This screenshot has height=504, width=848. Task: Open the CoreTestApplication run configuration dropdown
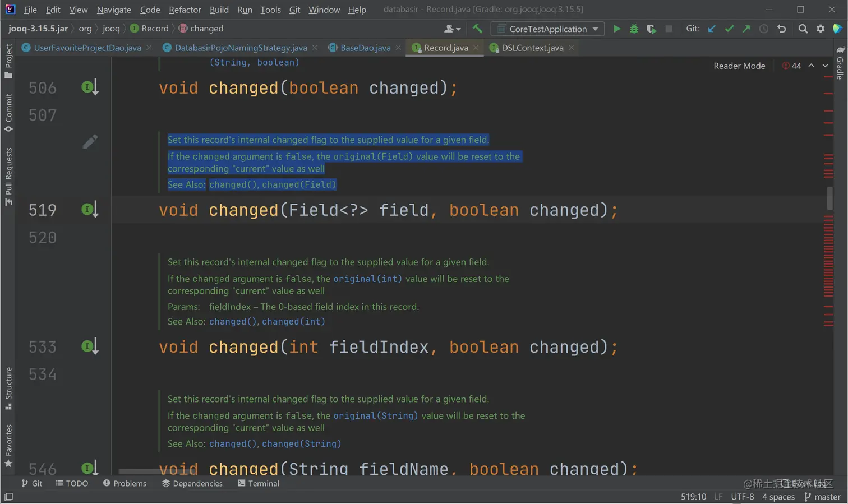pos(548,29)
